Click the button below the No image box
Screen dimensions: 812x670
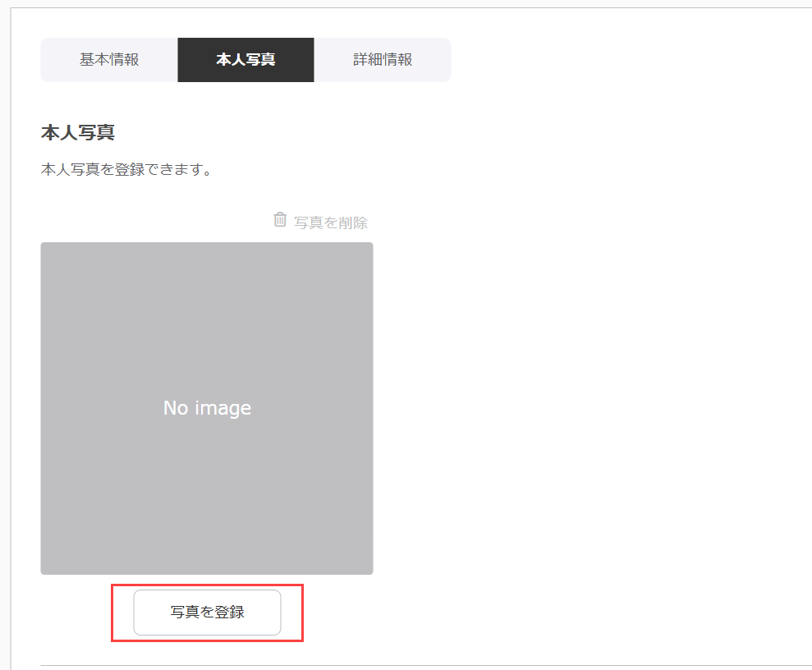(207, 612)
